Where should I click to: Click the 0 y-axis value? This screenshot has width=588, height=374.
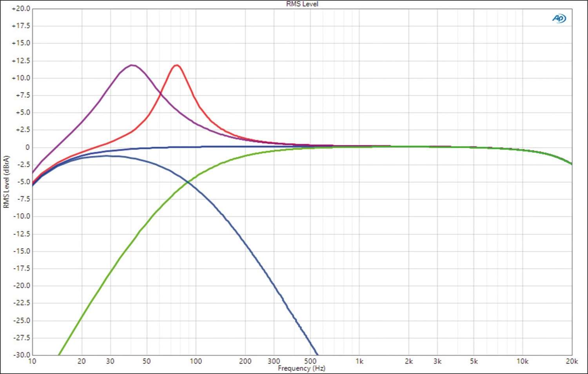click(x=27, y=147)
